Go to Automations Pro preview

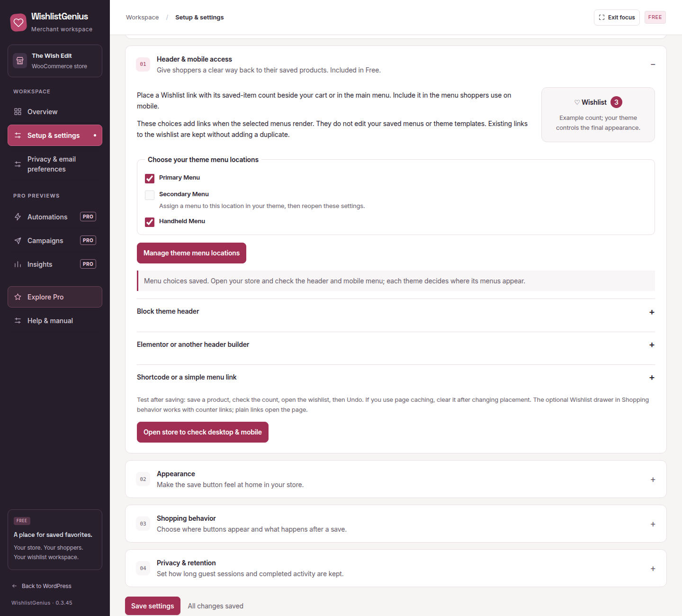(55, 217)
